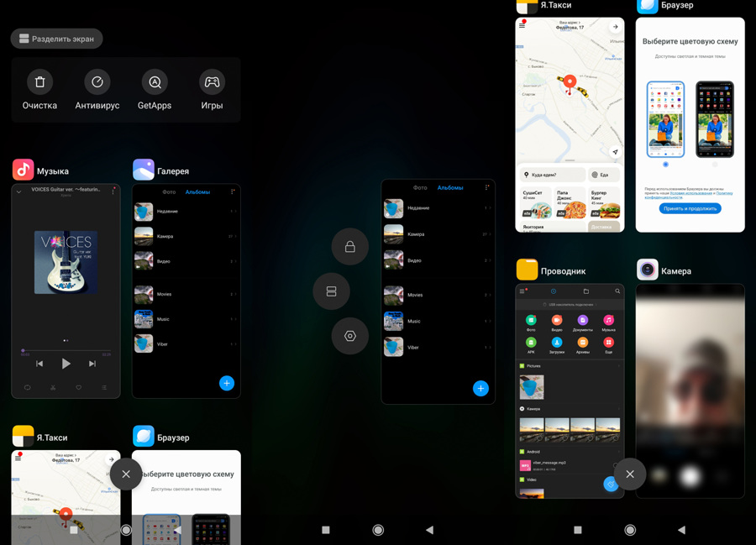Switch to Фото tab in Gallery beside lock button
The height and width of the screenshot is (545, 756).
[420, 187]
